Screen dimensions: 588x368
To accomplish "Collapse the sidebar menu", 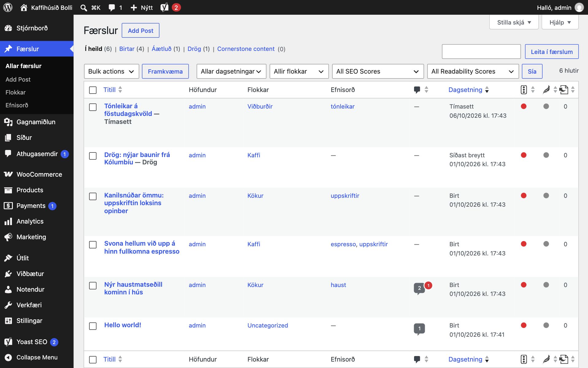I will click(x=37, y=358).
